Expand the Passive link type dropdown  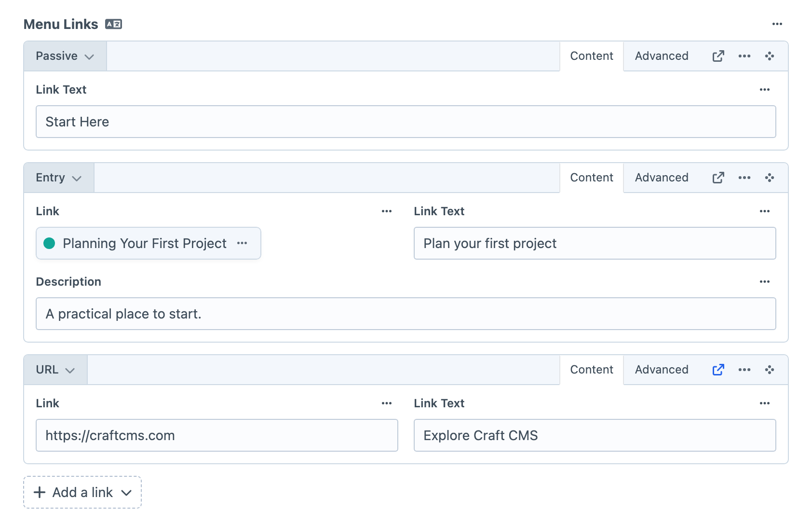click(x=65, y=56)
